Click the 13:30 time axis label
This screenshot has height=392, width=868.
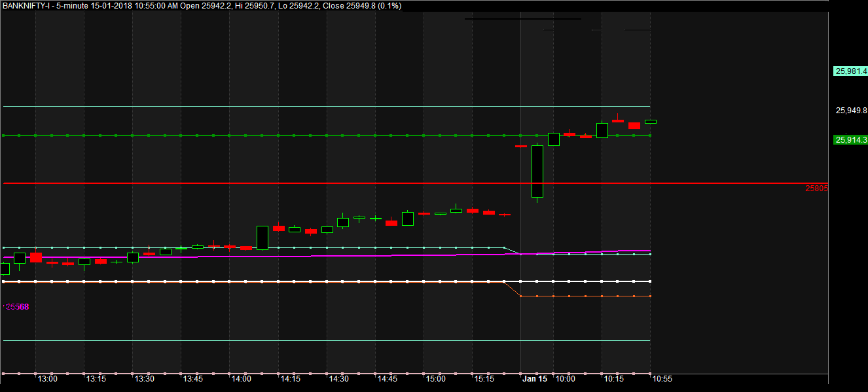click(x=144, y=379)
